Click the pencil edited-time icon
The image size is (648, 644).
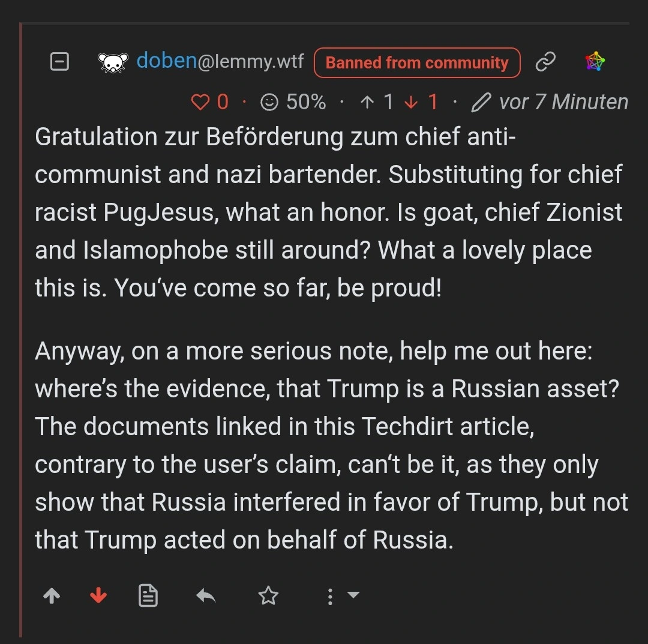(x=481, y=102)
